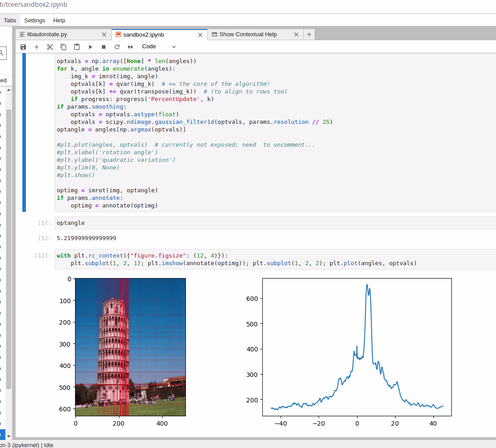This screenshot has height=448, width=496.
Task: Run the selected cell
Action: point(90,46)
